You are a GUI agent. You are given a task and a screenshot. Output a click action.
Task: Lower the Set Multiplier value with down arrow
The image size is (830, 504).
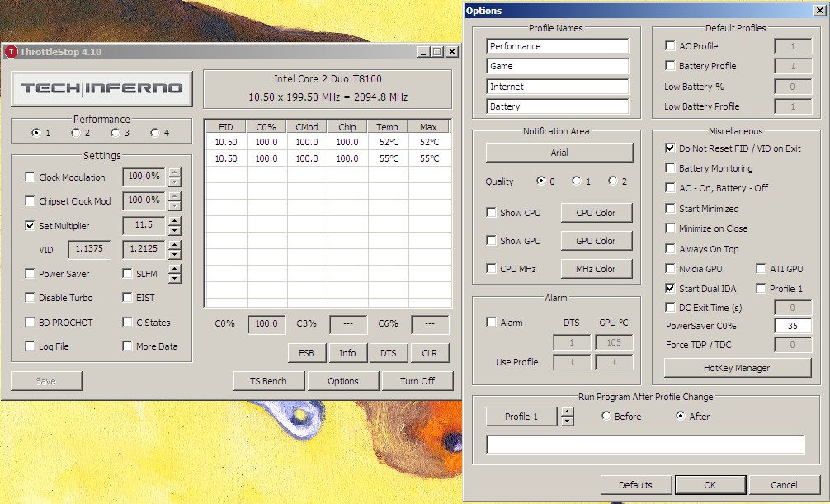coord(175,230)
